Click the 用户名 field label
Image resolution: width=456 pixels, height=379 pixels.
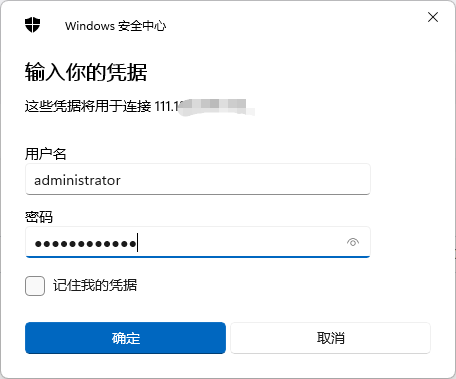tap(46, 154)
